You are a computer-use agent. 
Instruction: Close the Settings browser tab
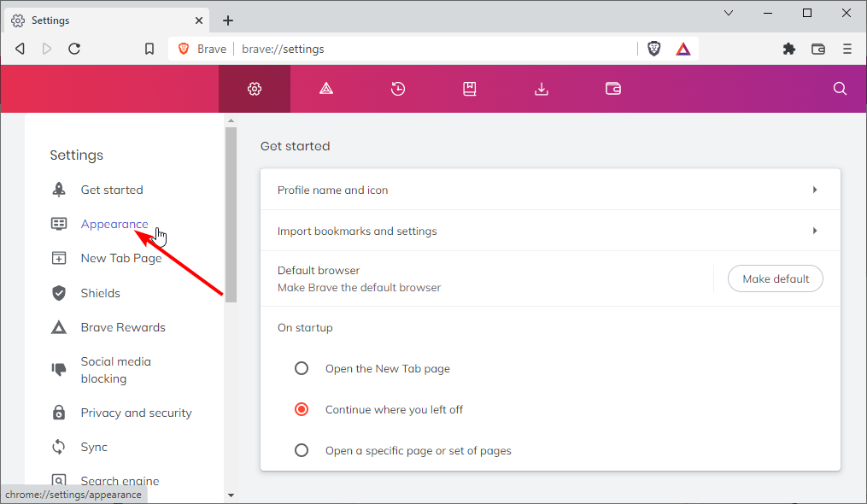pyautogui.click(x=199, y=21)
